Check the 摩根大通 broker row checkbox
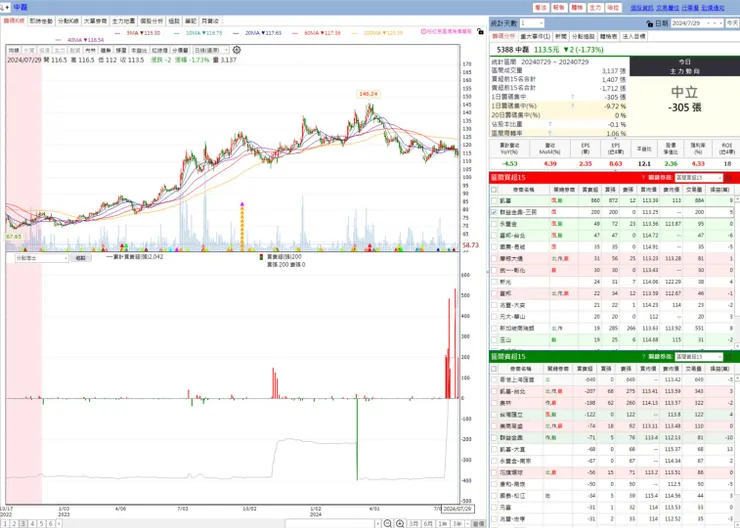The width and height of the screenshot is (740, 528). click(x=494, y=259)
